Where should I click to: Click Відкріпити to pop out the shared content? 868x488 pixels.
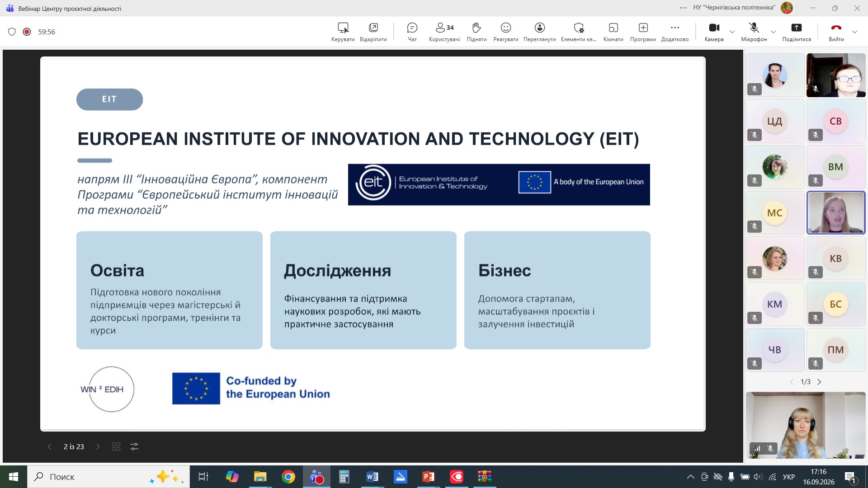click(x=373, y=32)
